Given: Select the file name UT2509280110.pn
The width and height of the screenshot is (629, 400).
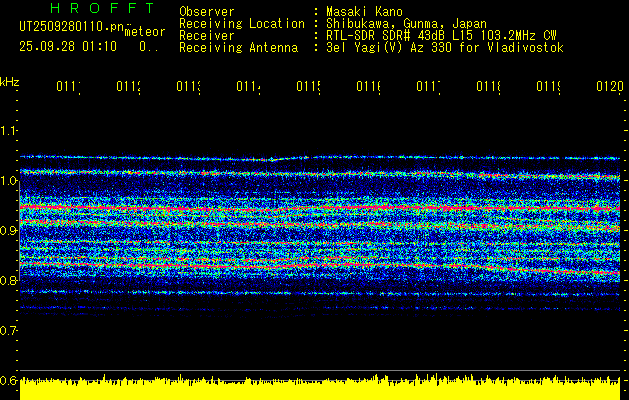Looking at the screenshot, I should 71,27.
